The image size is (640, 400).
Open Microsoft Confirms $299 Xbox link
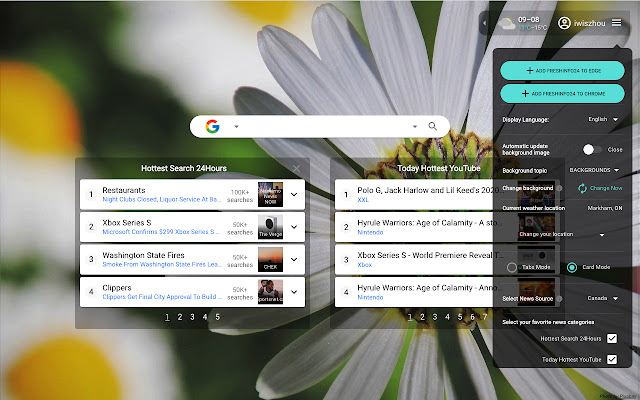[162, 232]
